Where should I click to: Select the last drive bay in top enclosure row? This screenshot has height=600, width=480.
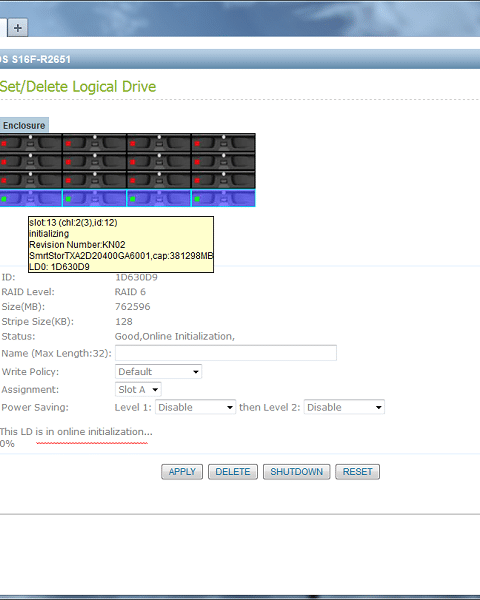pyautogui.click(x=223, y=143)
